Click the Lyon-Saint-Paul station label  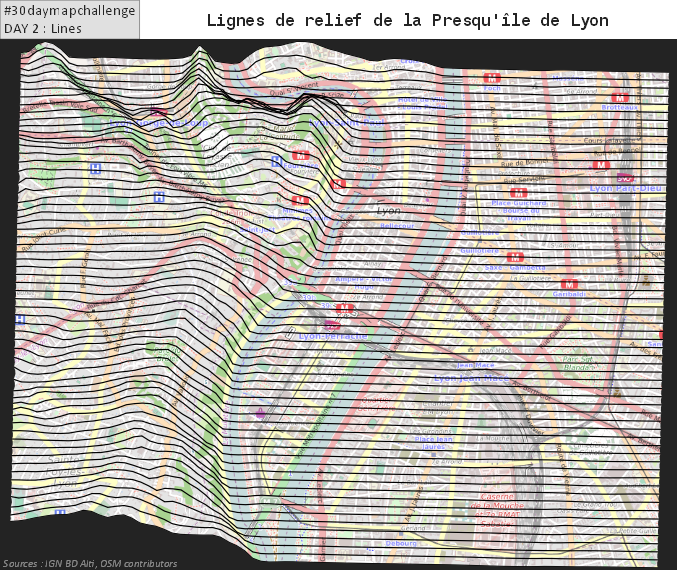(x=347, y=123)
